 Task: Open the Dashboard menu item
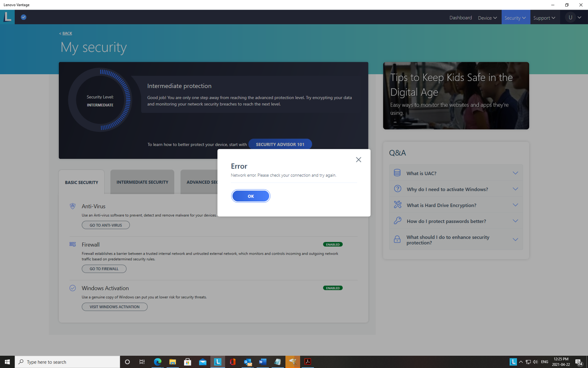click(x=460, y=17)
